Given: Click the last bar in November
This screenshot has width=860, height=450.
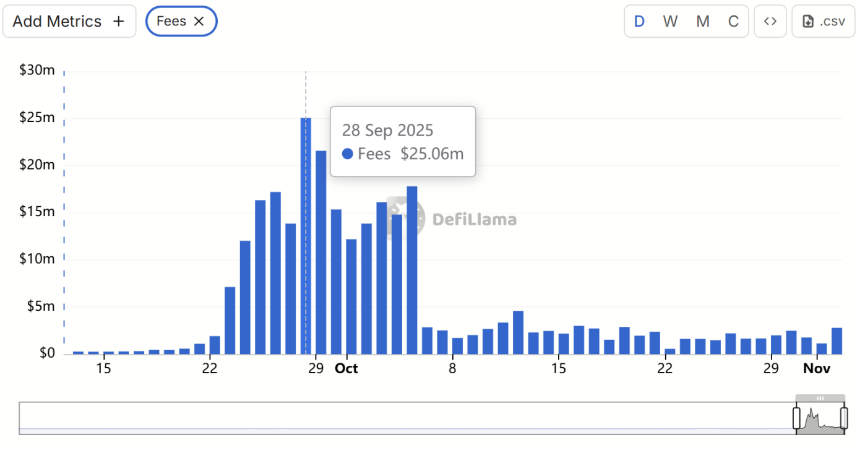Looking at the screenshot, I should point(837,341).
